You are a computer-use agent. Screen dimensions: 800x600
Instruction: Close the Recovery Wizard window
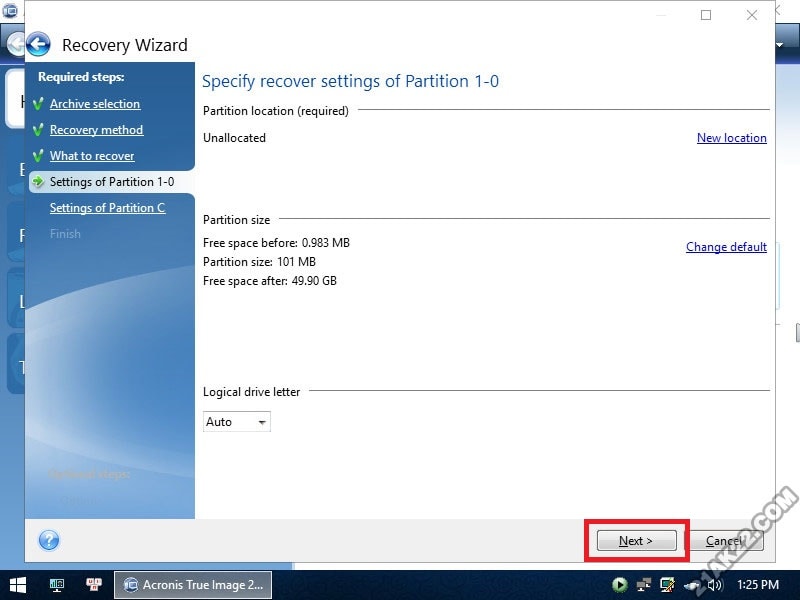click(x=752, y=15)
